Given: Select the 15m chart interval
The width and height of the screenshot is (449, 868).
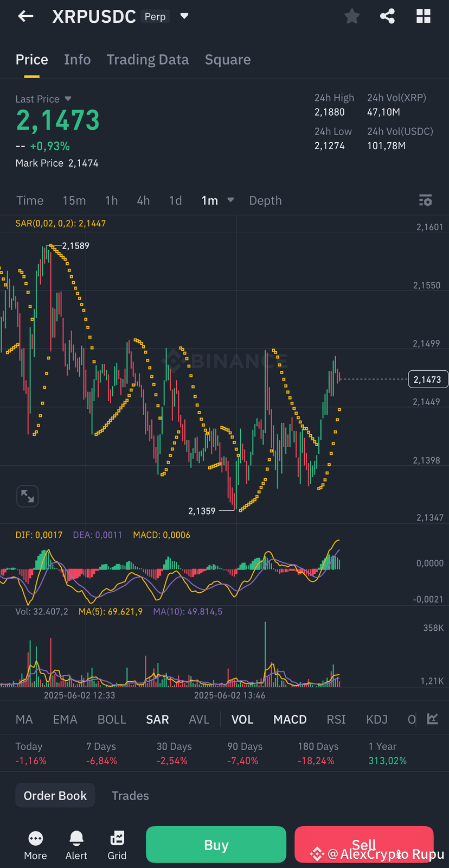Looking at the screenshot, I should point(74,200).
